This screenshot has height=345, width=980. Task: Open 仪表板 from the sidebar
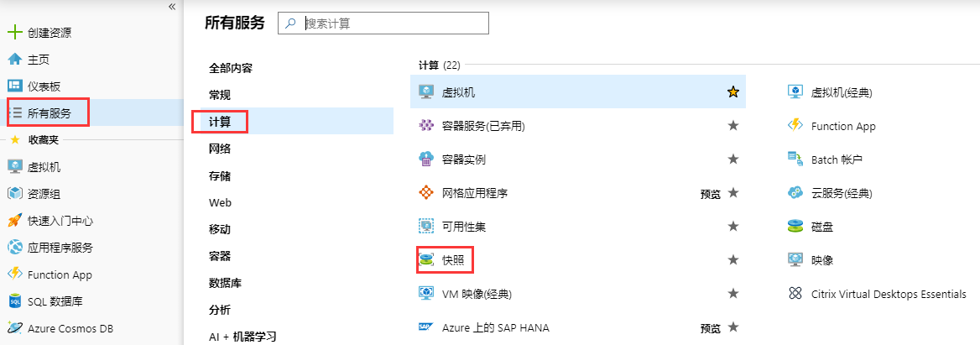(44, 86)
